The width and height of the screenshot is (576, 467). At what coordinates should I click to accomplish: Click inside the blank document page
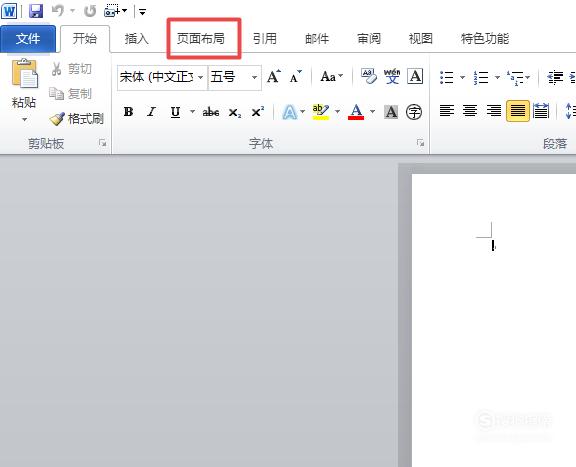pos(494,320)
